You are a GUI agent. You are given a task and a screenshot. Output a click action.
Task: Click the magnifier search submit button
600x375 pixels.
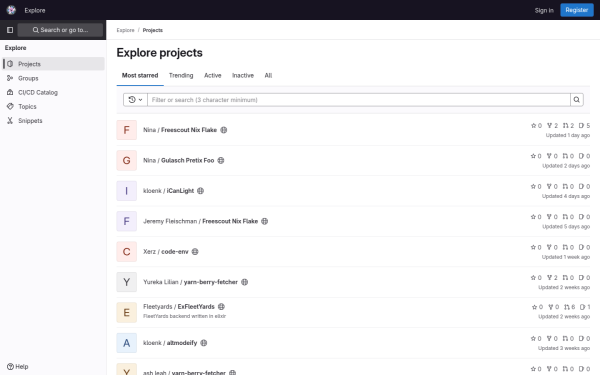(x=577, y=100)
